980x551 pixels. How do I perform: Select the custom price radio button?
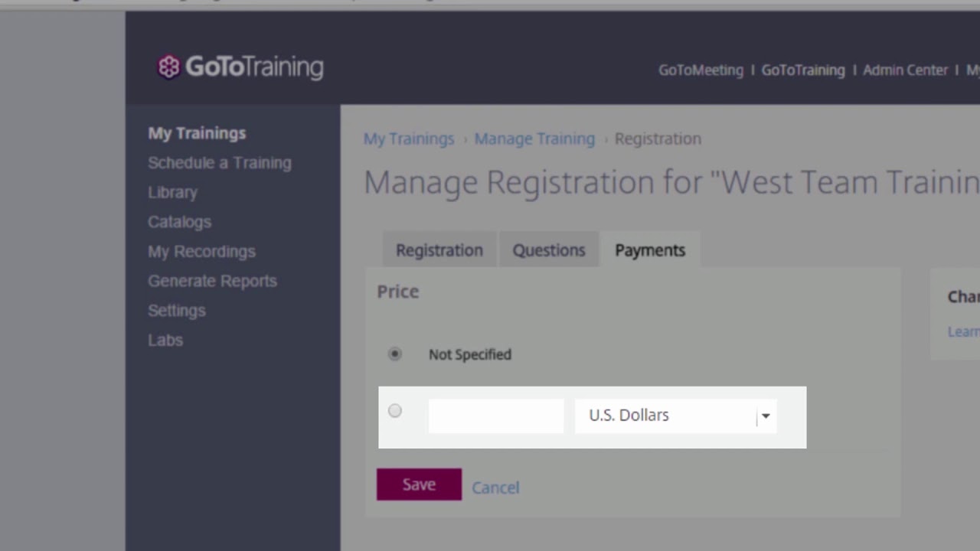tap(394, 411)
